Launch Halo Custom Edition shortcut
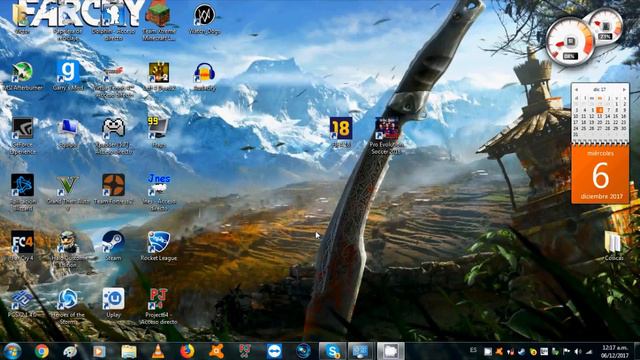The image size is (640, 360). pos(68,242)
